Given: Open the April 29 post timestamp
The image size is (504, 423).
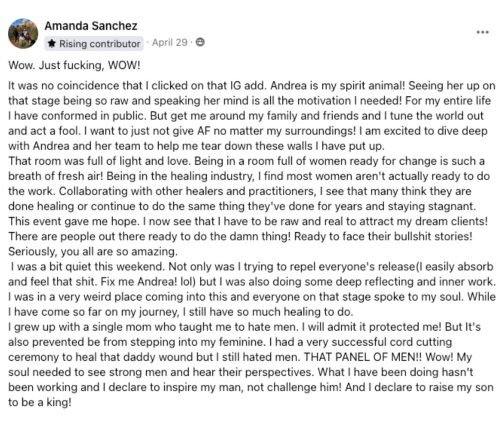Looking at the screenshot, I should [x=169, y=42].
